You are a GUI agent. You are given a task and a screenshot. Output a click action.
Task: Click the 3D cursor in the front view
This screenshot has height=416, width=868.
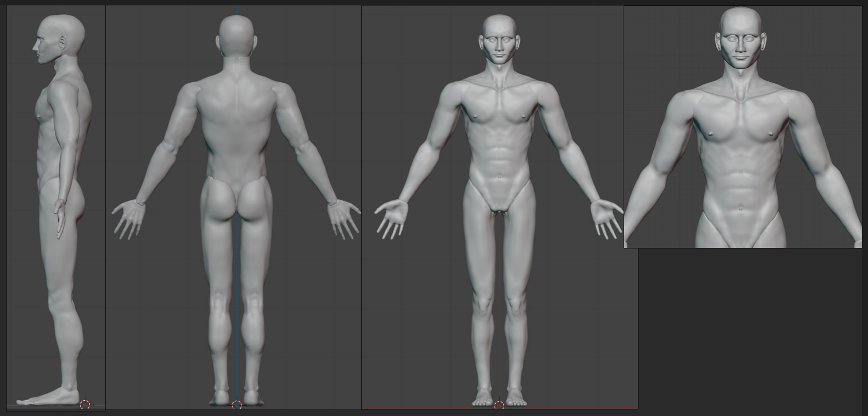coord(499,405)
